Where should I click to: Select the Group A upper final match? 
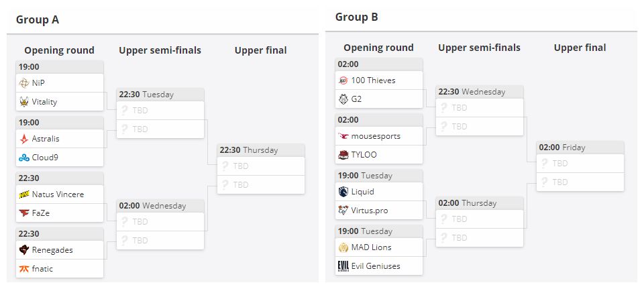[x=261, y=169]
